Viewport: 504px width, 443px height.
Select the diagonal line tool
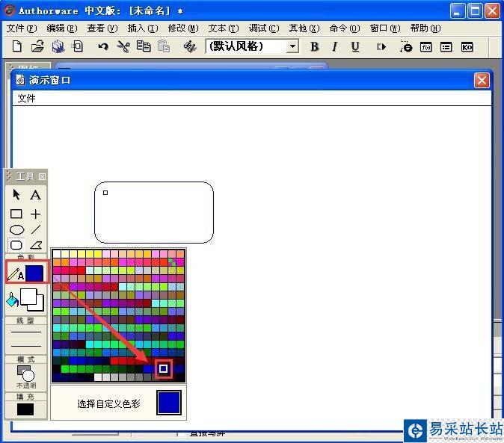coord(36,229)
